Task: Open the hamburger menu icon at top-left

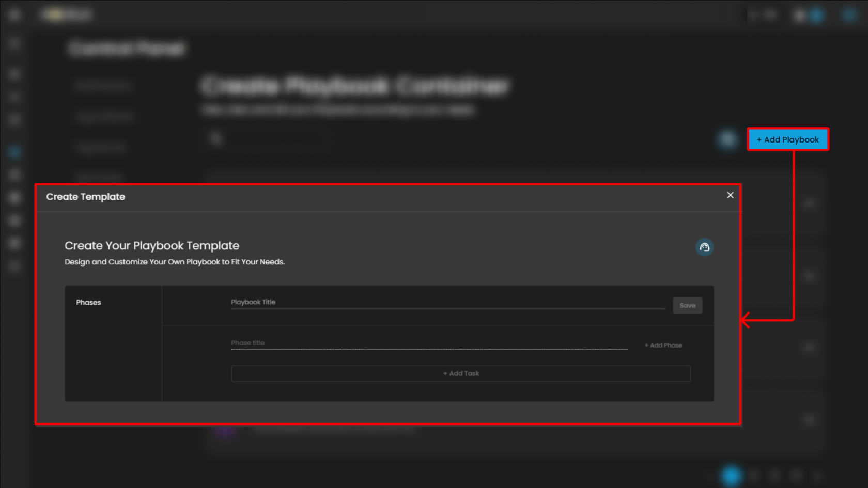Action: 14,15
